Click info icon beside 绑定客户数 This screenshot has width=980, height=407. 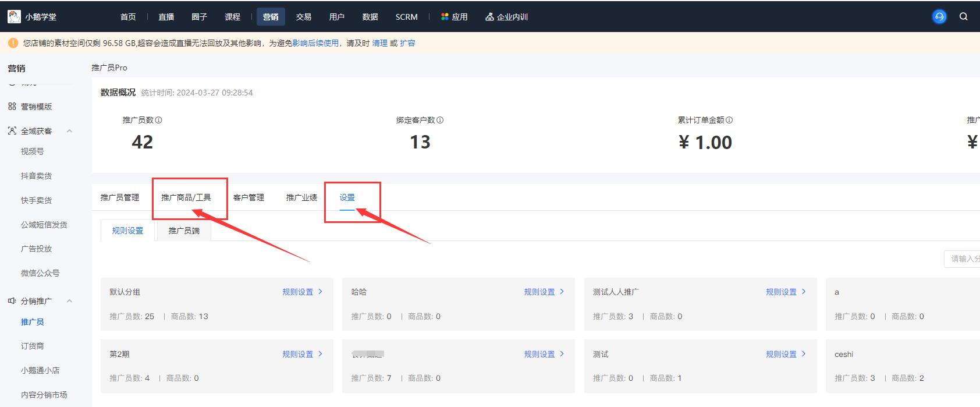[x=440, y=120]
